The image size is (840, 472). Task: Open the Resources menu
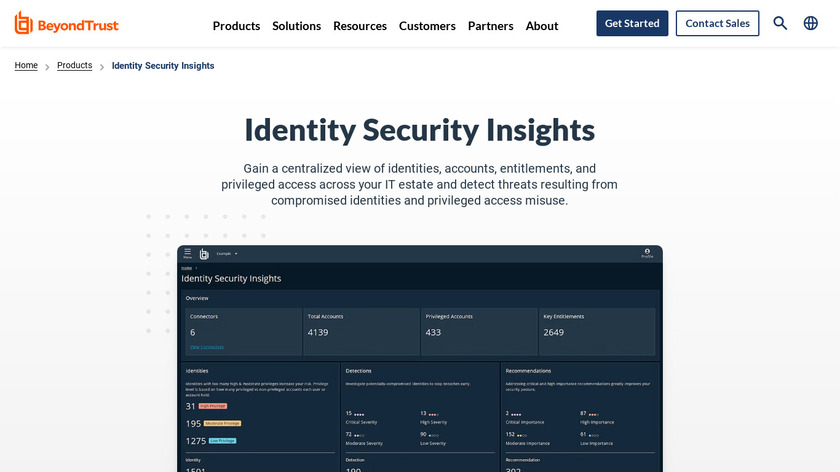point(359,26)
